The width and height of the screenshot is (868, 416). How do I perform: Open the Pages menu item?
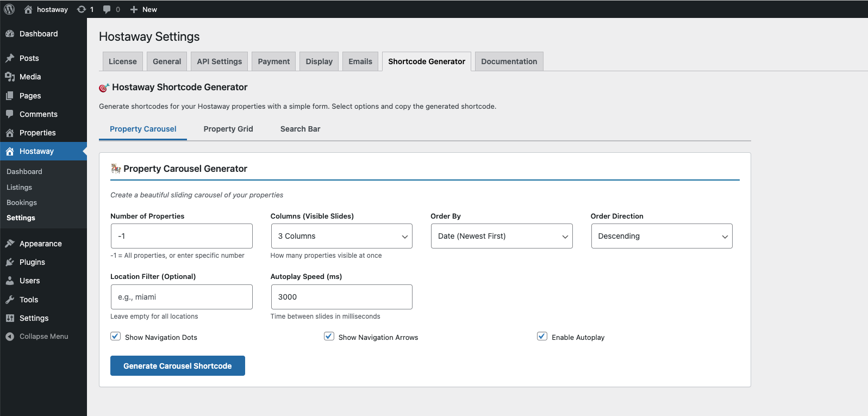click(43, 96)
